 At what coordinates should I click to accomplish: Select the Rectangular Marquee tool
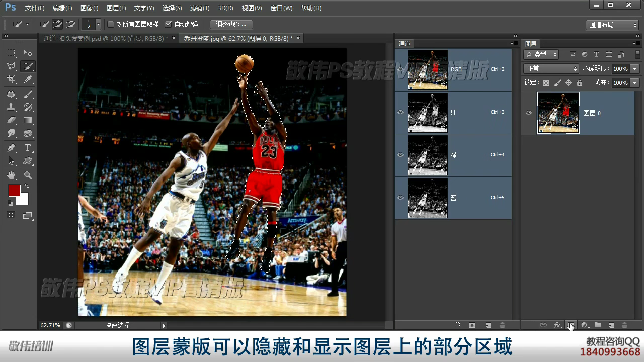click(11, 53)
